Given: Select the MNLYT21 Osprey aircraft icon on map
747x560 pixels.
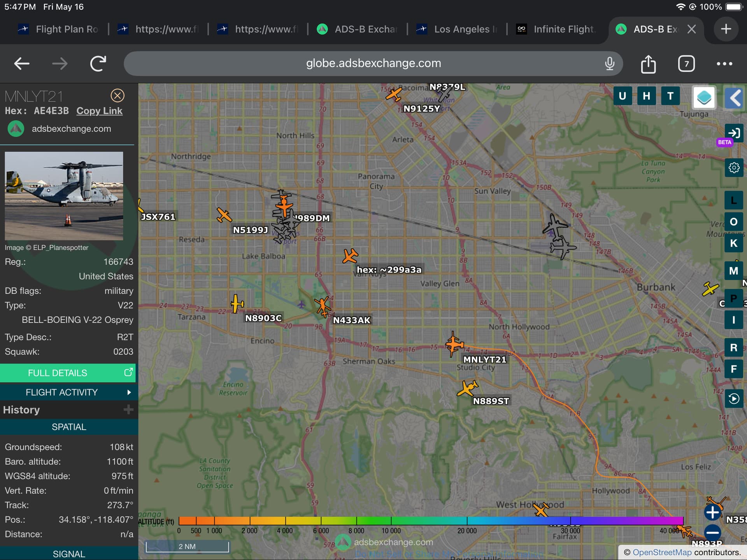Looking at the screenshot, I should [454, 344].
